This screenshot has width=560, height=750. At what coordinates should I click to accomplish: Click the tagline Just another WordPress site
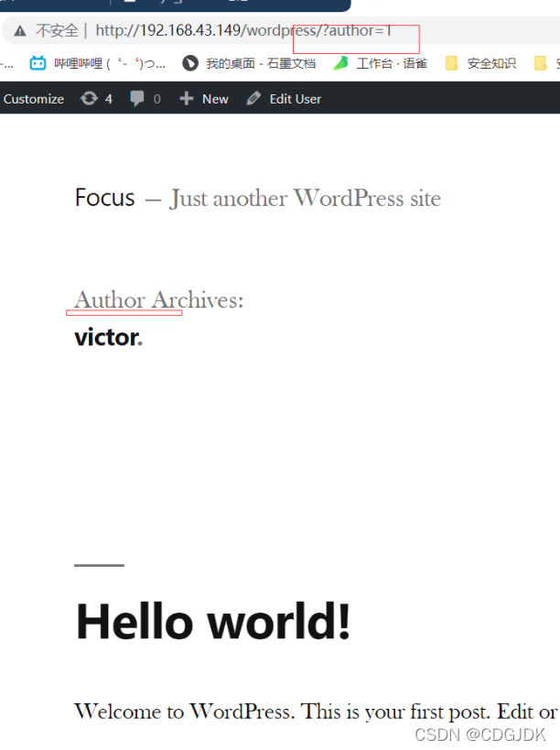pyautogui.click(x=306, y=199)
